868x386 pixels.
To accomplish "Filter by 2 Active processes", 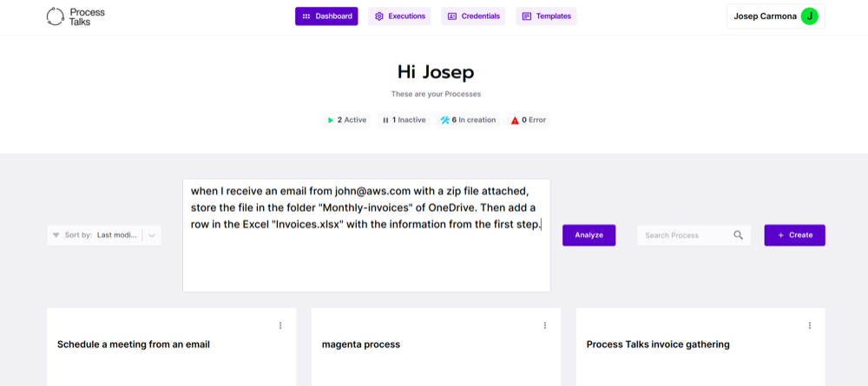I will tap(346, 120).
